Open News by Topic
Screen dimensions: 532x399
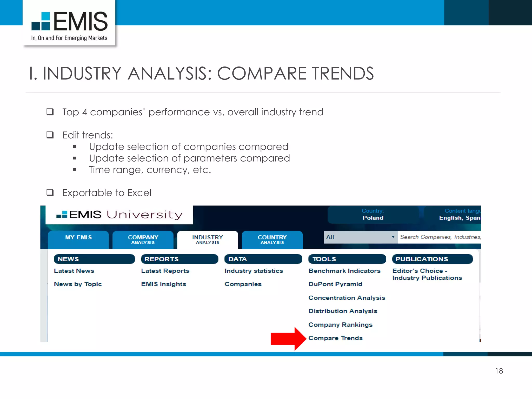(x=78, y=284)
